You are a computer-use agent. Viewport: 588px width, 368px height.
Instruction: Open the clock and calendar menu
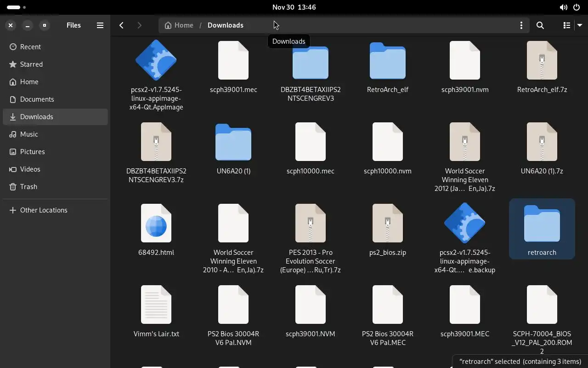(x=294, y=7)
